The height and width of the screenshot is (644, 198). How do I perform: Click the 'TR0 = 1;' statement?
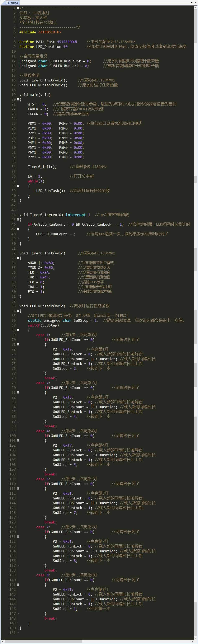pos(36,287)
